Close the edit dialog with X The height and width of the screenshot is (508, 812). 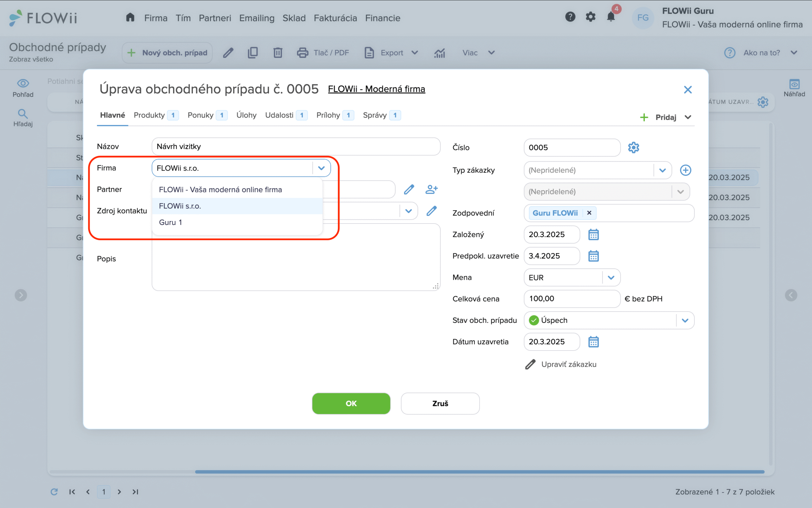click(688, 90)
